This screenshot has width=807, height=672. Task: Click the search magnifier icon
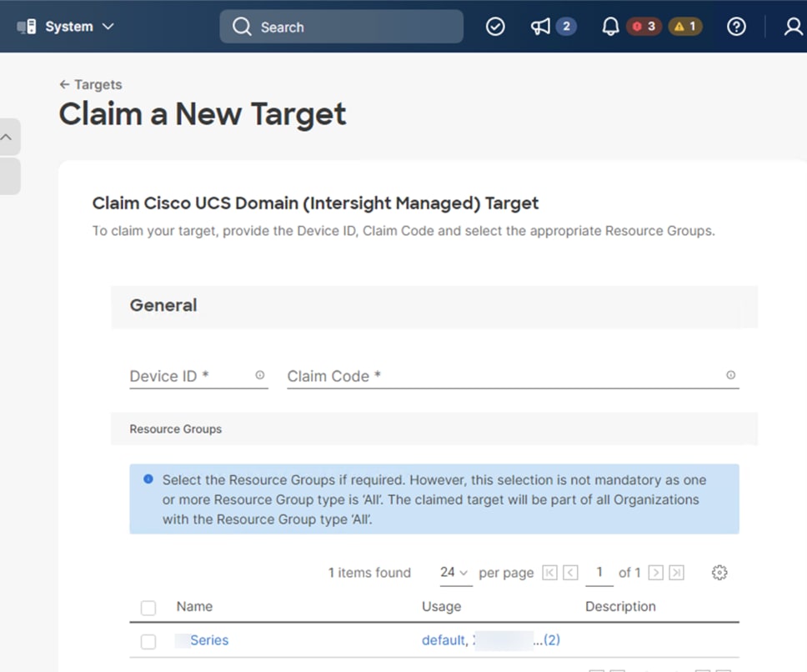pos(242,26)
